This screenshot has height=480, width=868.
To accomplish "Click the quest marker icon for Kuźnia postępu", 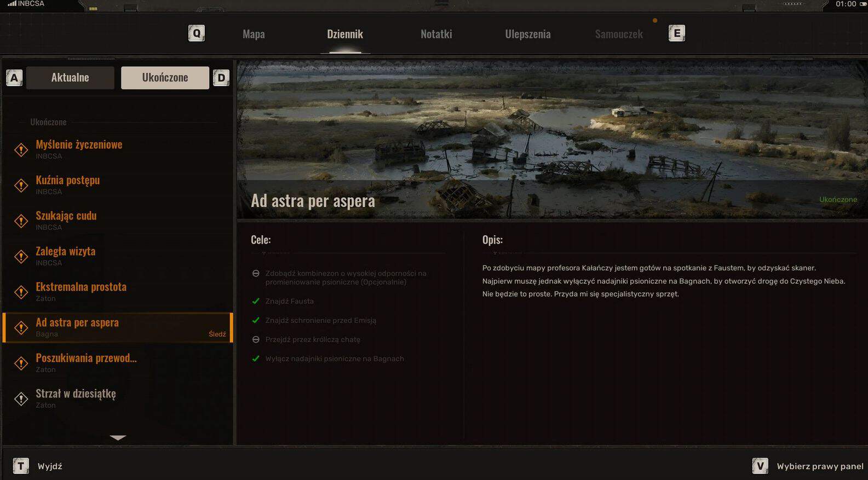I will (x=21, y=185).
